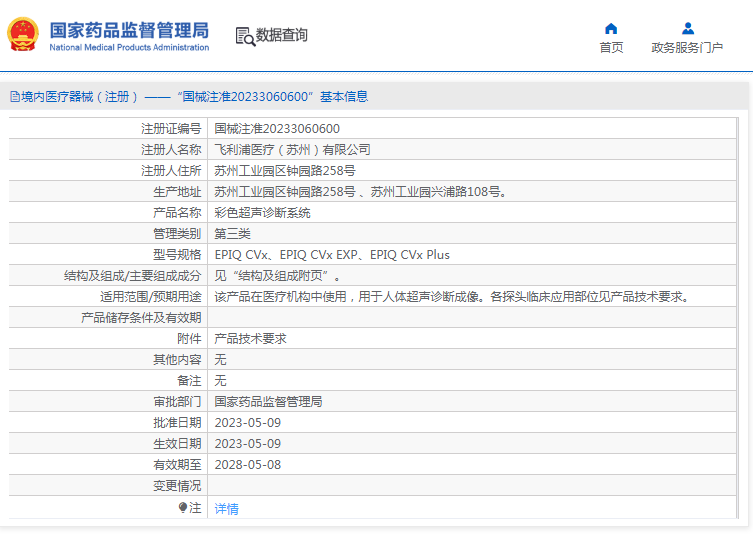Click the 生效日期 label
Screen dimensions: 753x538
click(177, 444)
